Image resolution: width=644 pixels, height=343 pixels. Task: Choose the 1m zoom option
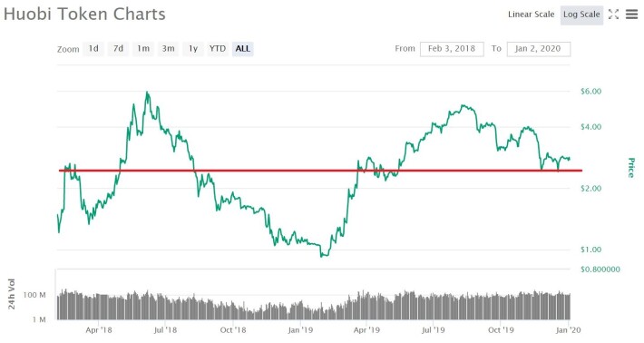tap(143, 48)
